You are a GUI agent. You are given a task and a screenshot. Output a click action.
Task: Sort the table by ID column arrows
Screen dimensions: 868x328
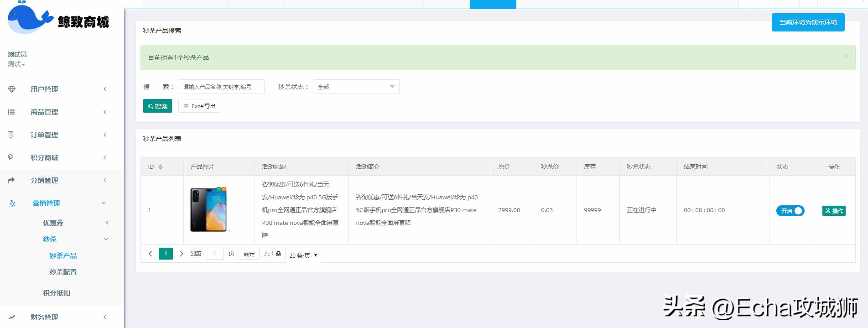coord(161,167)
